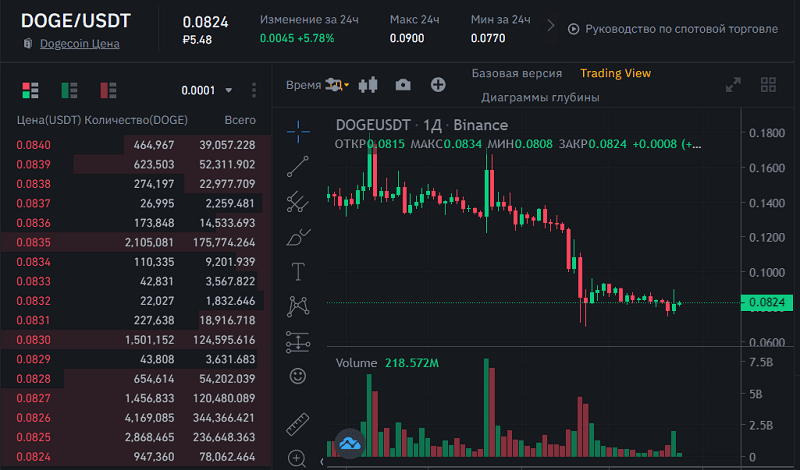Select the sell order at price 0.0839
Screen dimensions: 800x470
click(136, 164)
